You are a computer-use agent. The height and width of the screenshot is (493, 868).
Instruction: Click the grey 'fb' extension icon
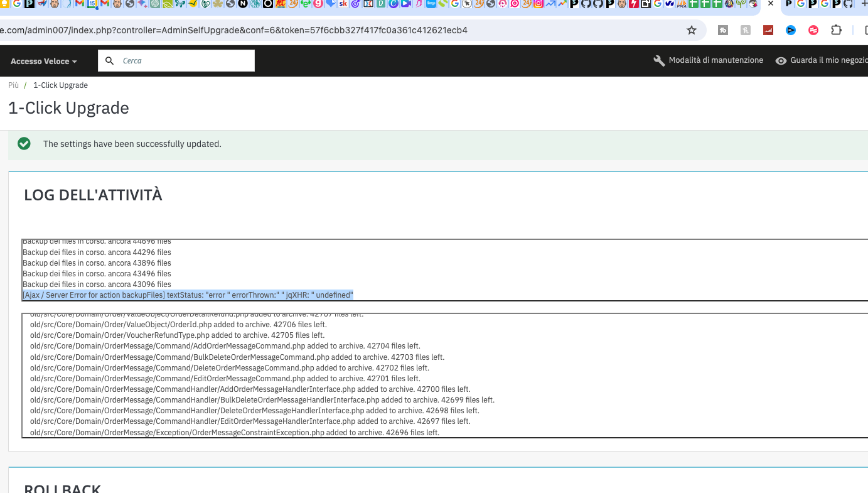click(723, 30)
